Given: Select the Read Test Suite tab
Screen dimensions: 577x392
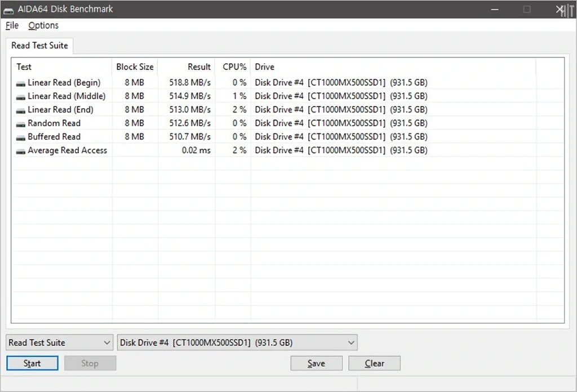Looking at the screenshot, I should point(39,46).
